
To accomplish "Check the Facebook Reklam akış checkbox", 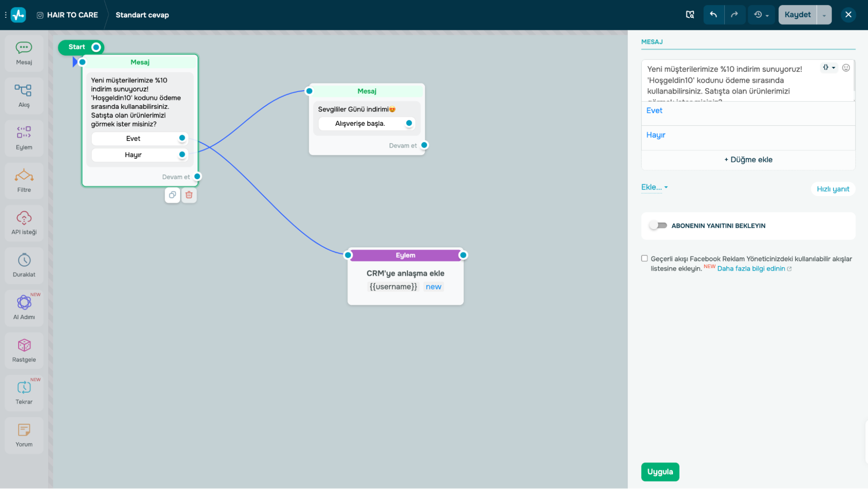I will (x=644, y=259).
